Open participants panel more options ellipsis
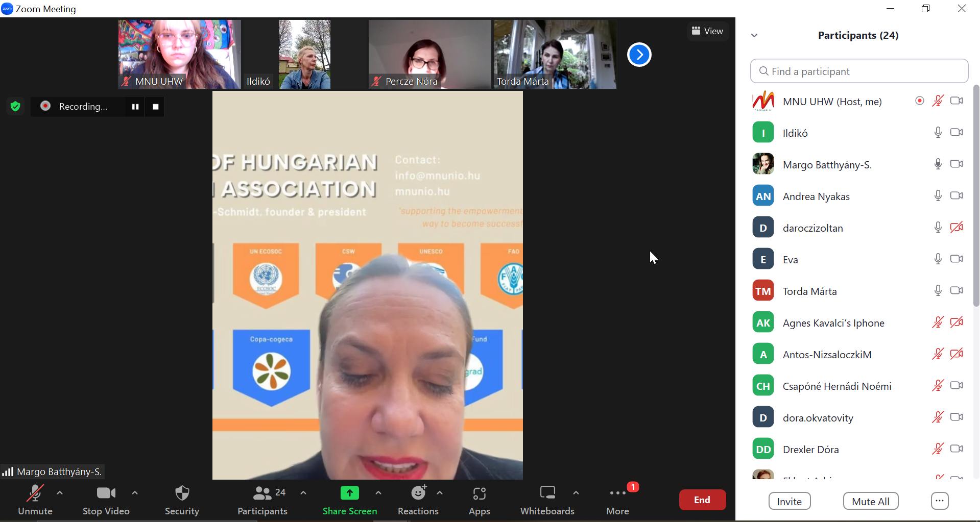The width and height of the screenshot is (980, 522). click(940, 502)
